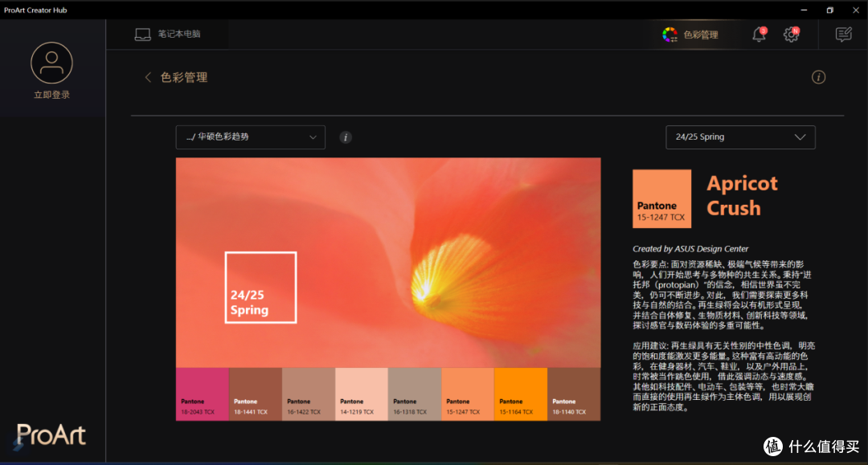
Task: Expand the 华硕色彩趋势 dropdown
Action: 250,137
